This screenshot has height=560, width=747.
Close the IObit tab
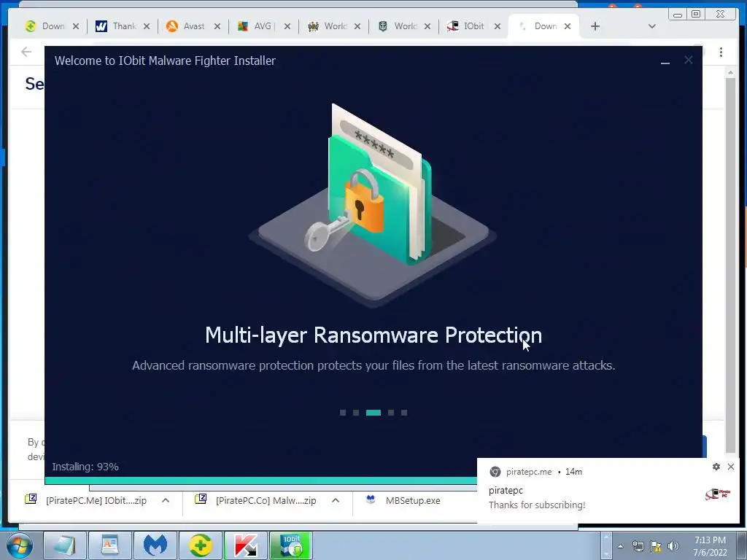point(498,26)
